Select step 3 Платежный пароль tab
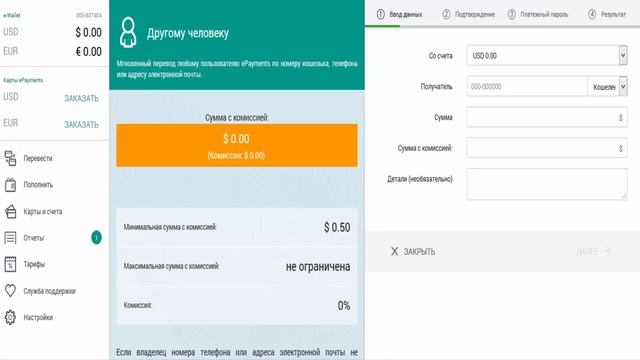Screen dimensions: 640x360 (538, 14)
